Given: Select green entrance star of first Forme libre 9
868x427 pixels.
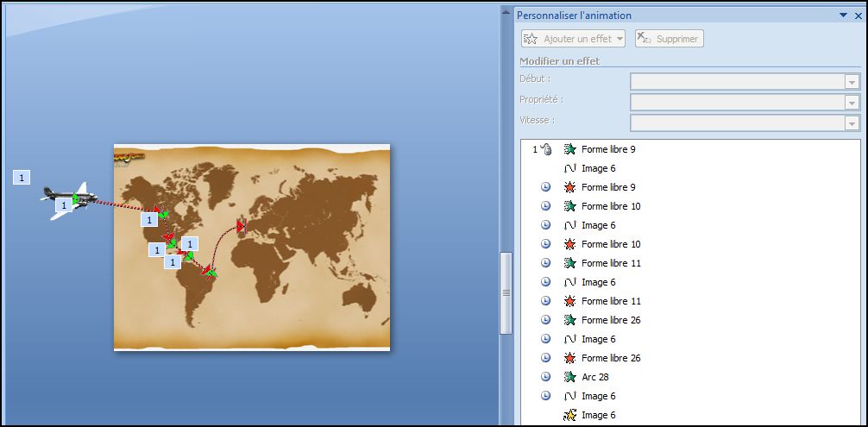Looking at the screenshot, I should coord(569,149).
